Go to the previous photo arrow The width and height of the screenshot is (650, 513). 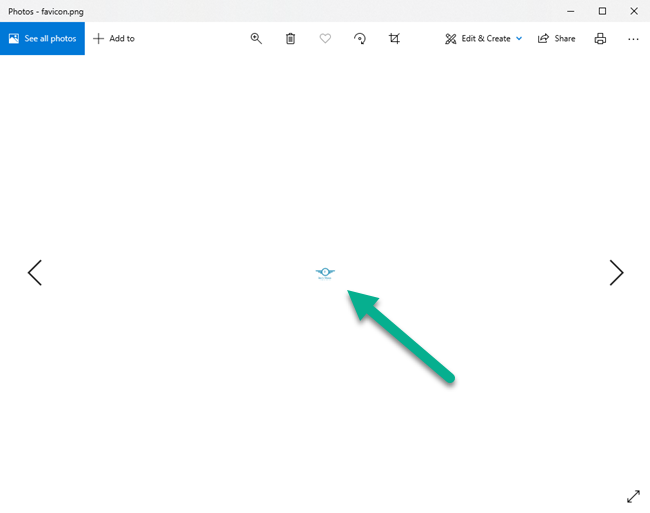(35, 273)
